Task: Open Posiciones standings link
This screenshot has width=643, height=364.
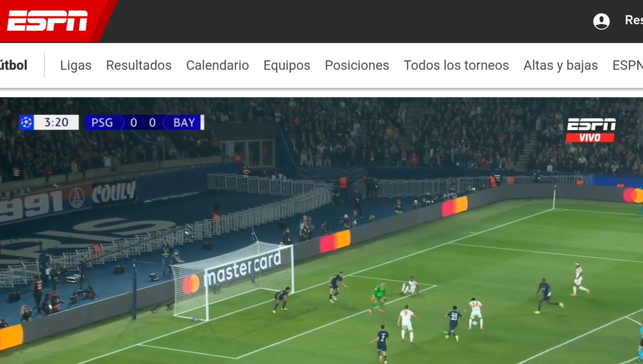Action: pos(357,65)
